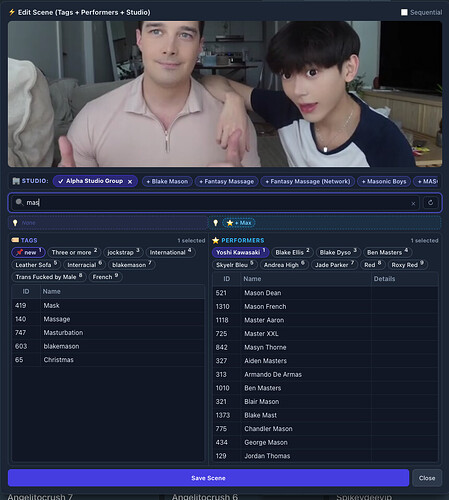449x500 pixels.
Task: Select performer row Blake Mast
Action: 325,415
